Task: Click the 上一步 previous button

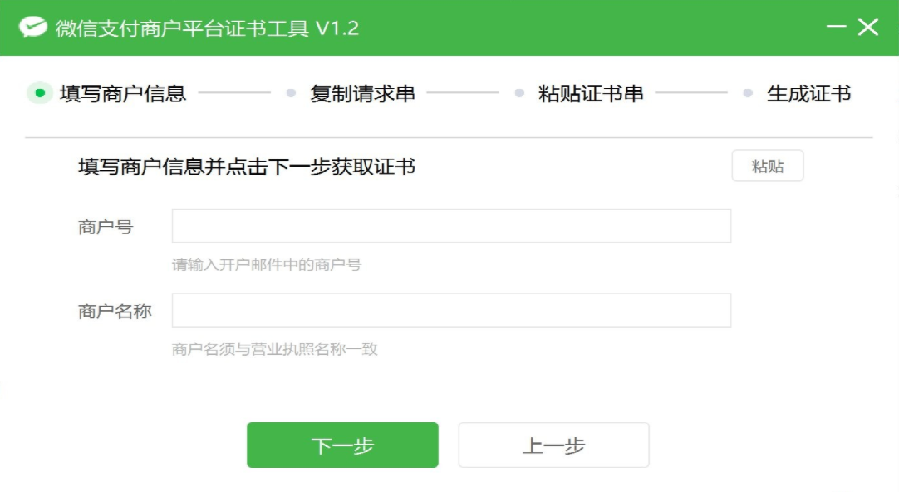Action: coord(553,445)
